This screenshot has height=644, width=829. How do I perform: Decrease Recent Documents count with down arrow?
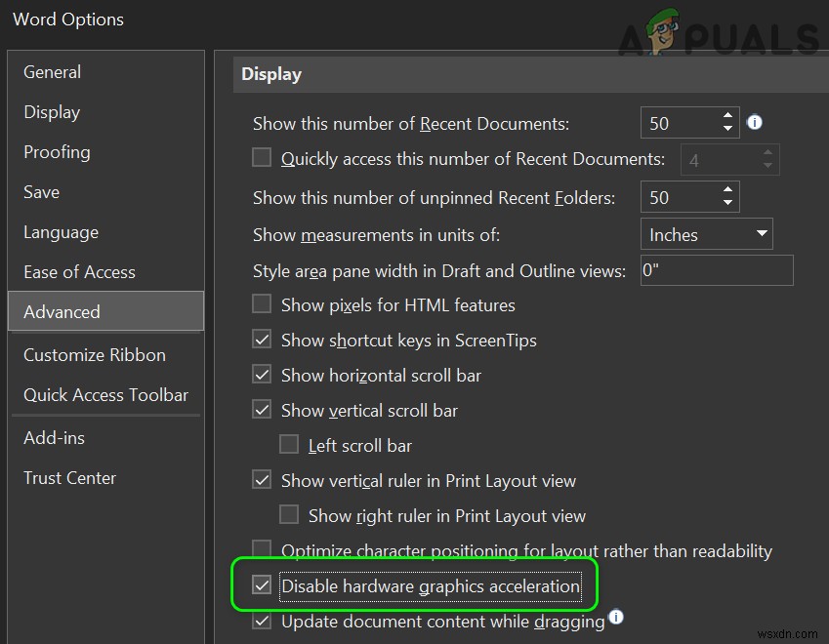click(x=728, y=129)
